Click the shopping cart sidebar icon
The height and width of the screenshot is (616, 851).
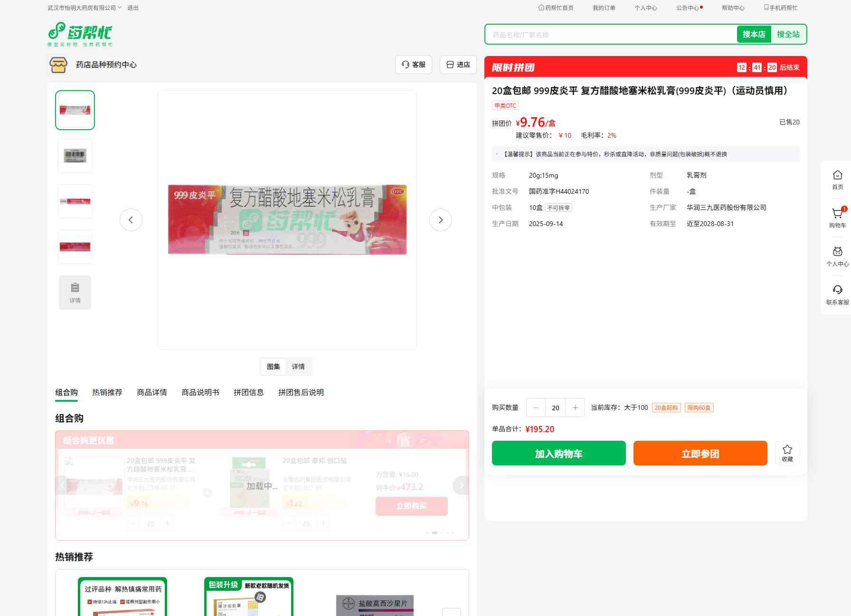coord(837,214)
